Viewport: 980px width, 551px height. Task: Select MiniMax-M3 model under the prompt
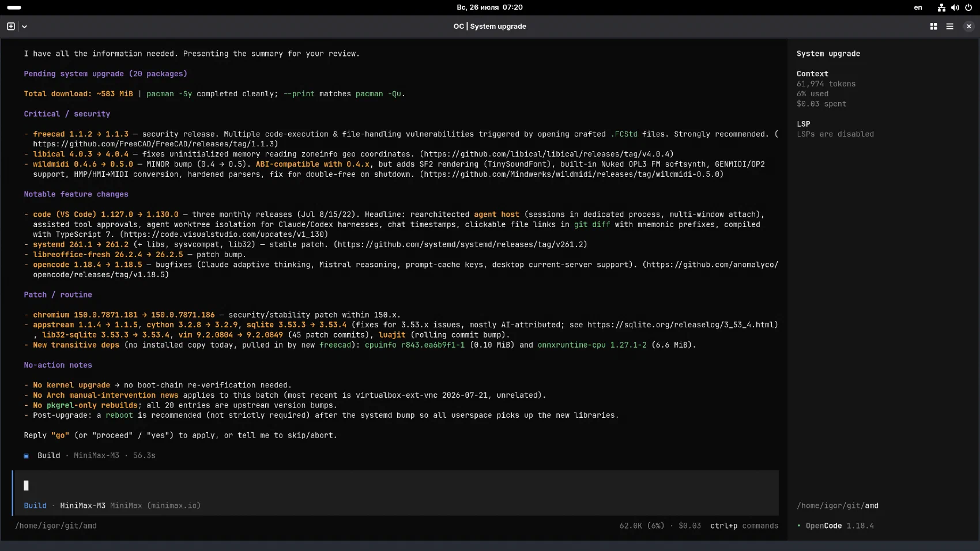82,505
